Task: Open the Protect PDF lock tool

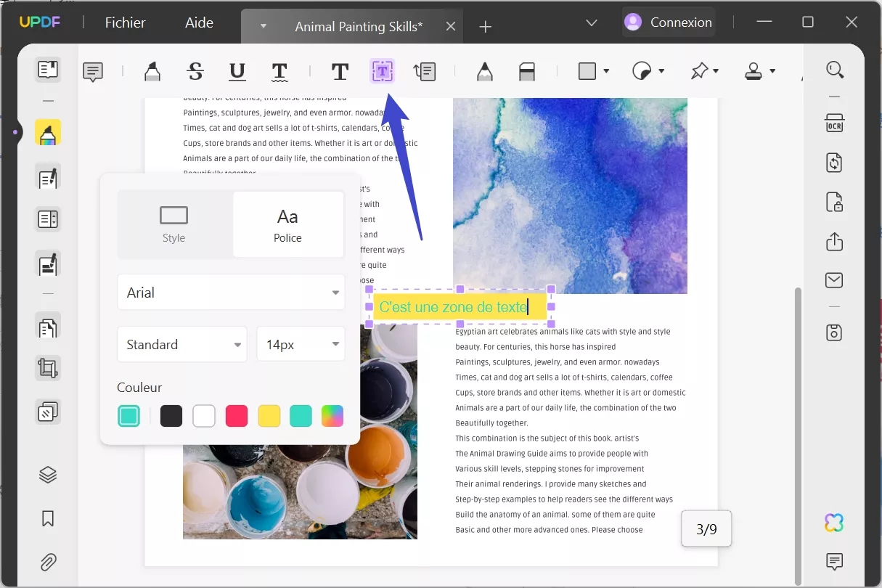Action: coord(835,202)
